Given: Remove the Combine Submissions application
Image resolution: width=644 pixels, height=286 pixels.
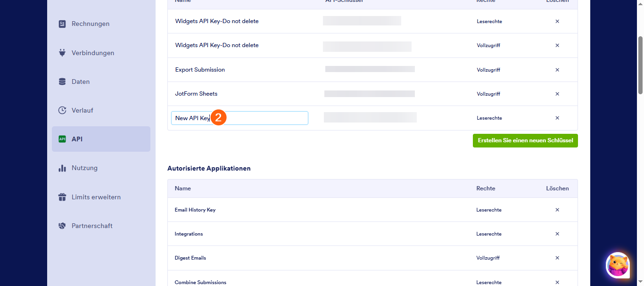Looking at the screenshot, I should coord(557,282).
